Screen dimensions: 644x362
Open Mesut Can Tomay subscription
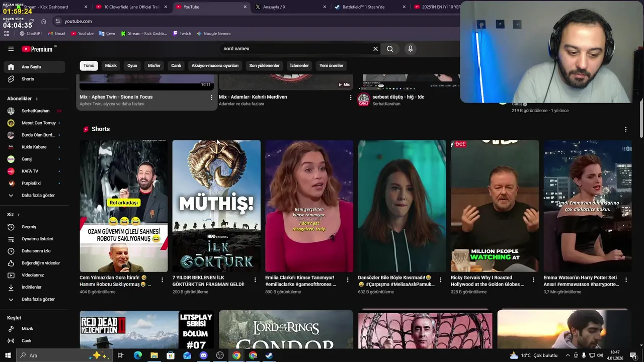34,123
